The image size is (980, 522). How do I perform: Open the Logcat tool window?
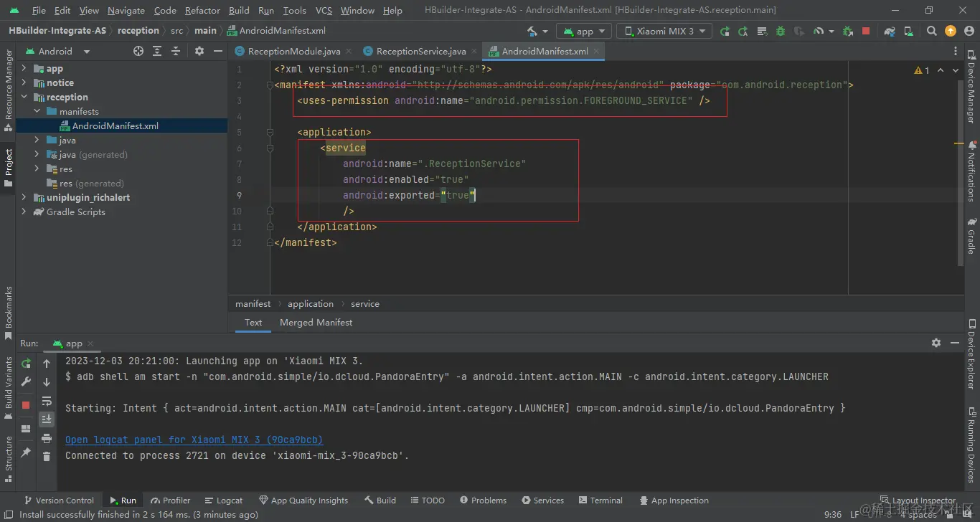point(223,500)
